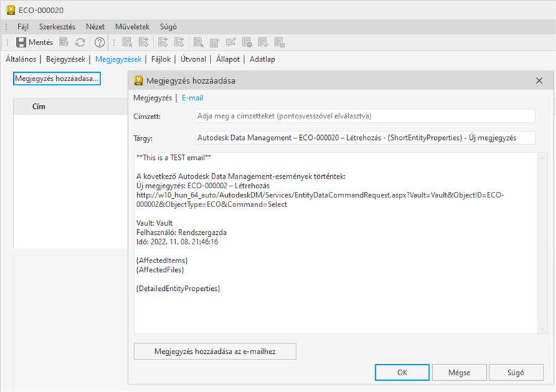The width and height of the screenshot is (556, 392).
Task: Click the line Idő: 2022. 11. 08. 21:46:16
Action: tap(177, 242)
